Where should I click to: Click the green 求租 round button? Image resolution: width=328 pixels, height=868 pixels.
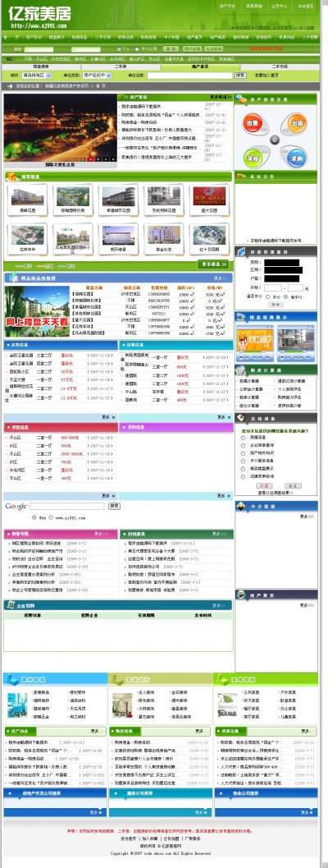click(253, 158)
